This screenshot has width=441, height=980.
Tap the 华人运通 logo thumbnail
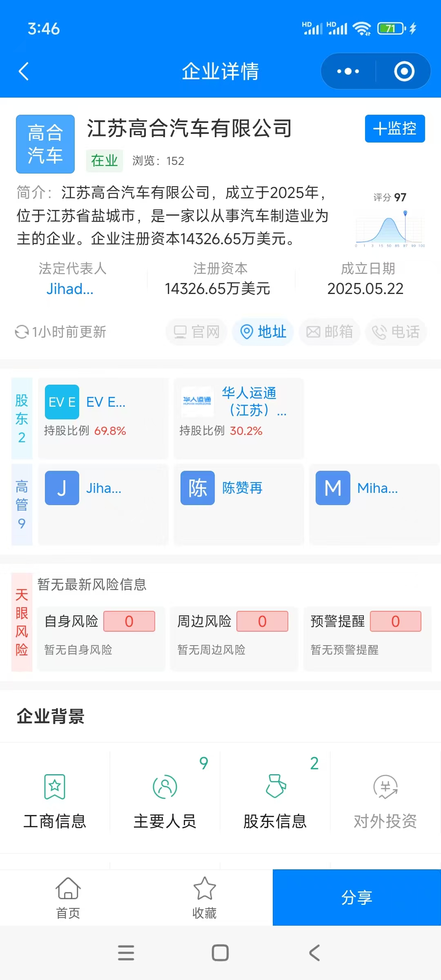click(197, 402)
